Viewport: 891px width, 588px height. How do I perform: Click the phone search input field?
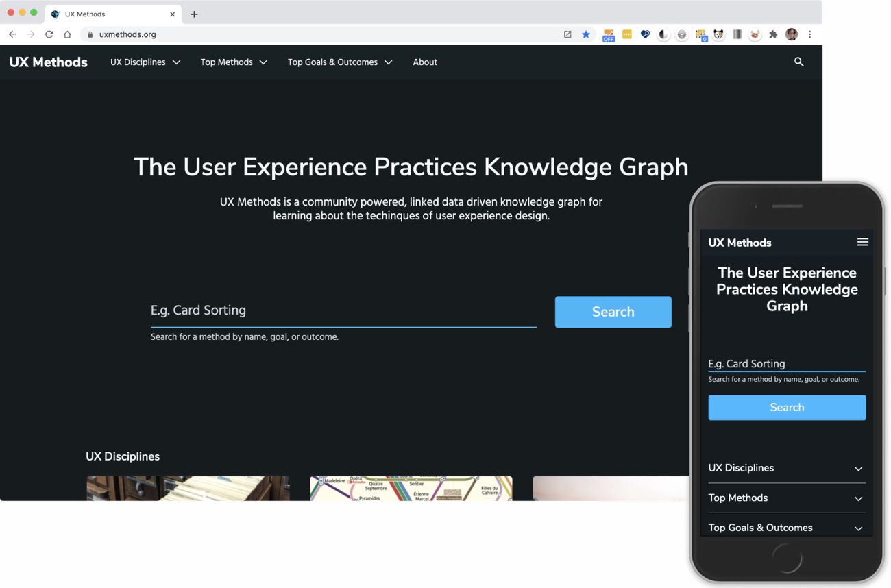787,363
